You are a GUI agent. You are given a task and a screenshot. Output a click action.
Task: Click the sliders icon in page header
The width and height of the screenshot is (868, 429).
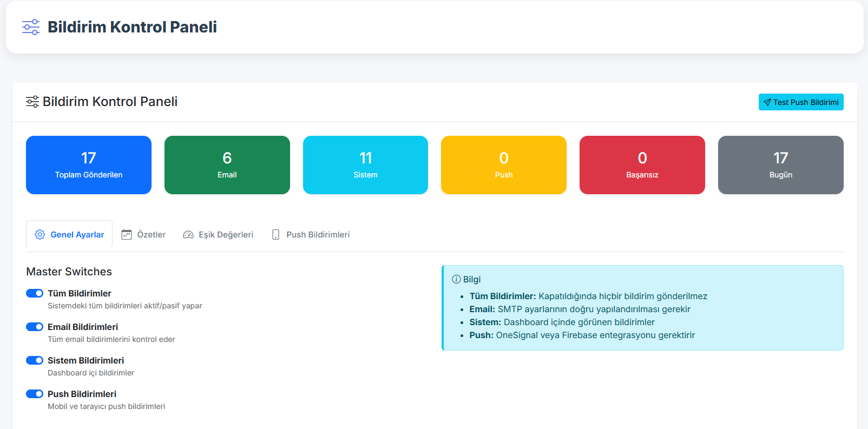[x=31, y=27]
